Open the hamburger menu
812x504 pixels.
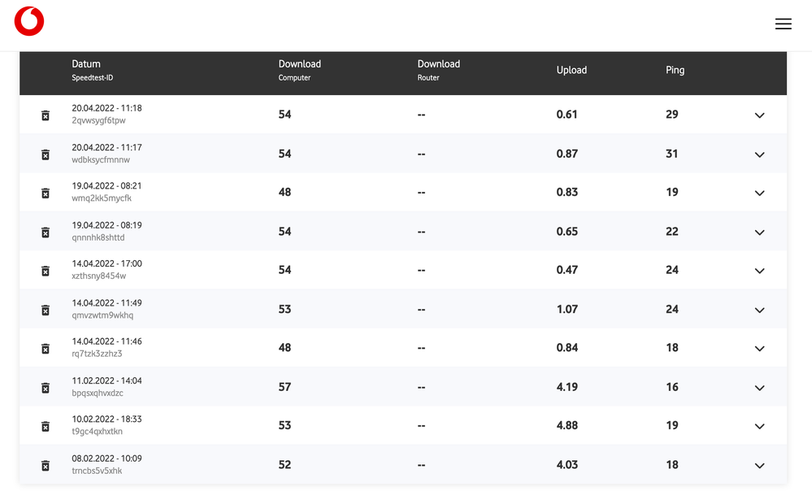(x=783, y=24)
